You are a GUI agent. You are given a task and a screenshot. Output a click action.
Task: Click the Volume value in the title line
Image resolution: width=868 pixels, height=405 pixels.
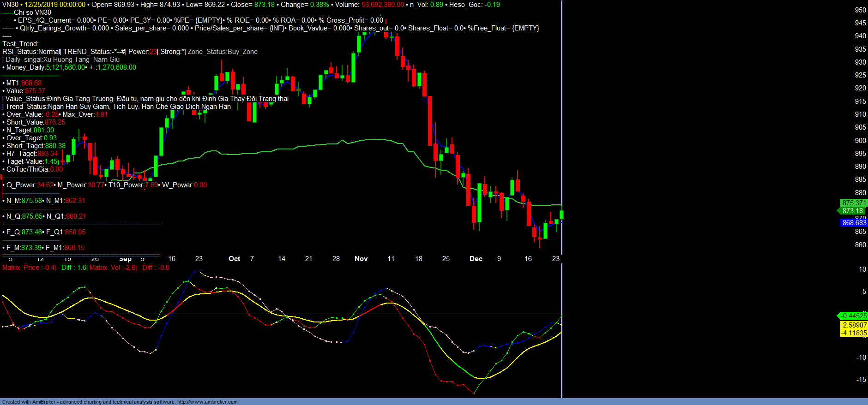tap(382, 5)
